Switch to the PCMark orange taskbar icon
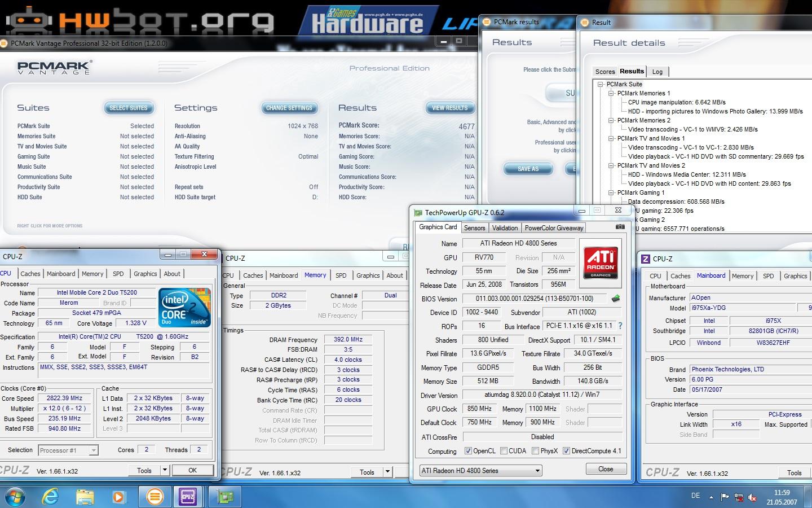Image resolution: width=812 pixels, height=508 pixels. coord(154,497)
